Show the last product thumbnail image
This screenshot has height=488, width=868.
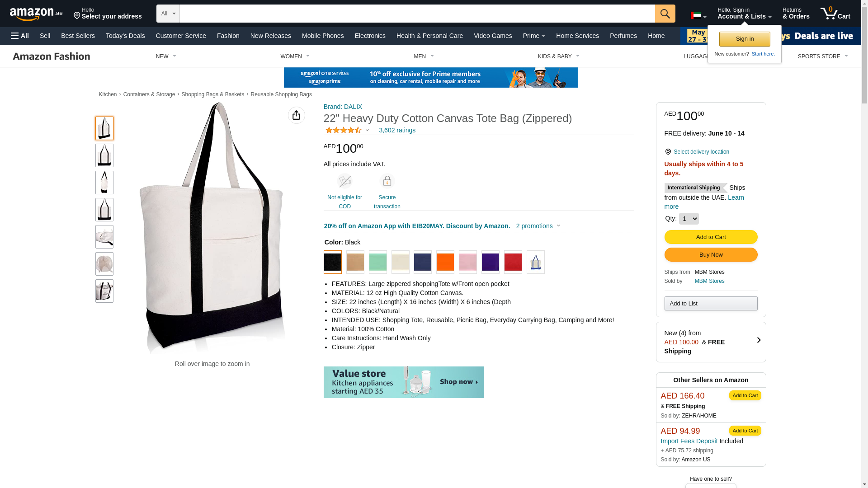point(104,291)
